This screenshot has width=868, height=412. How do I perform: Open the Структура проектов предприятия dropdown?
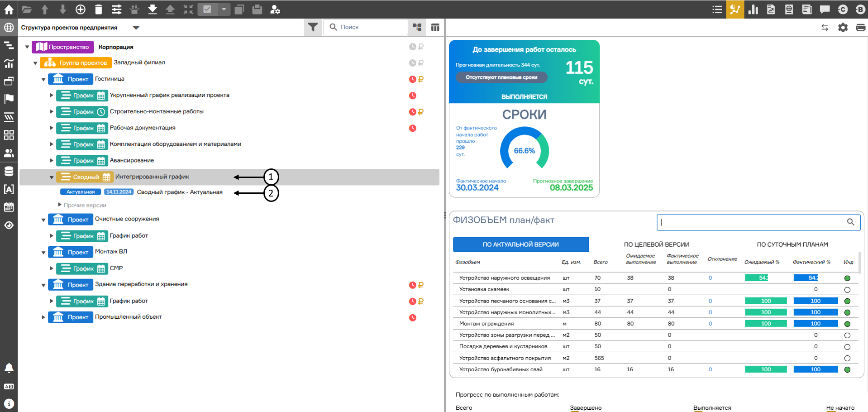pos(136,28)
